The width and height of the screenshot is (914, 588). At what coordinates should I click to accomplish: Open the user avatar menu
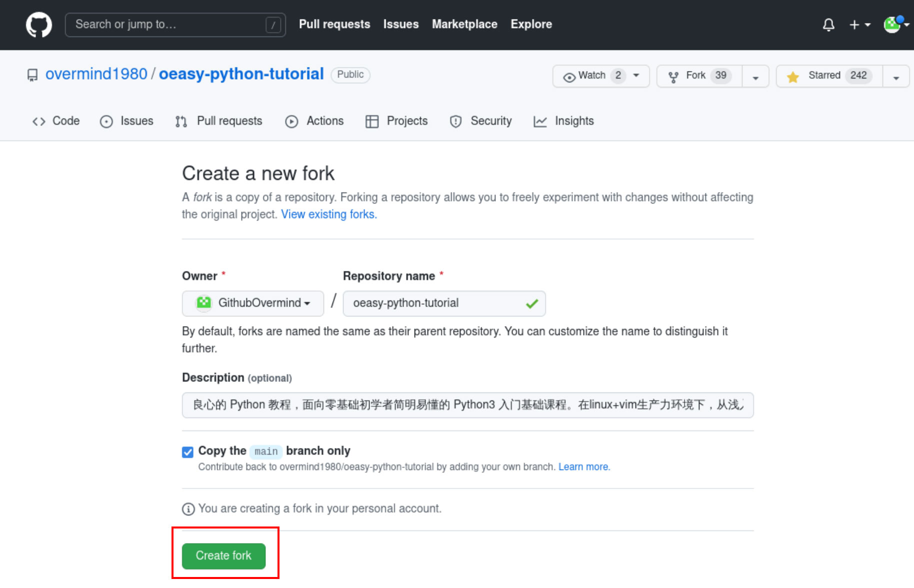(896, 24)
